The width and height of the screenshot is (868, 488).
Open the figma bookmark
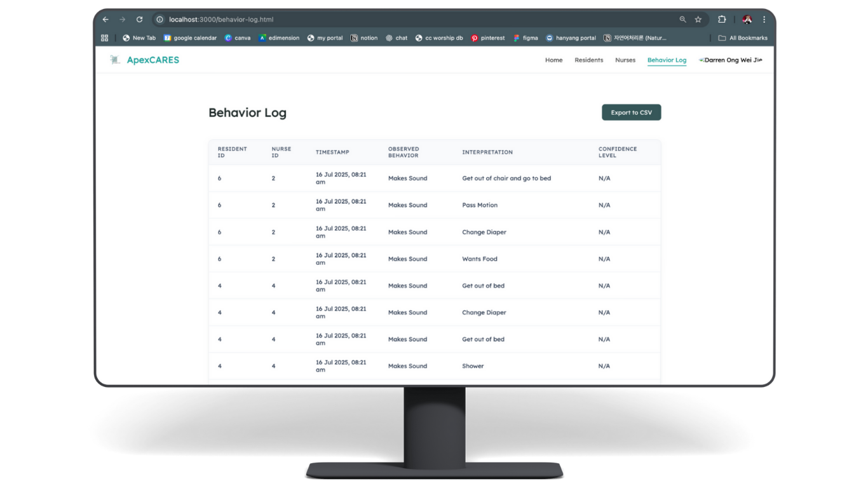pos(526,38)
